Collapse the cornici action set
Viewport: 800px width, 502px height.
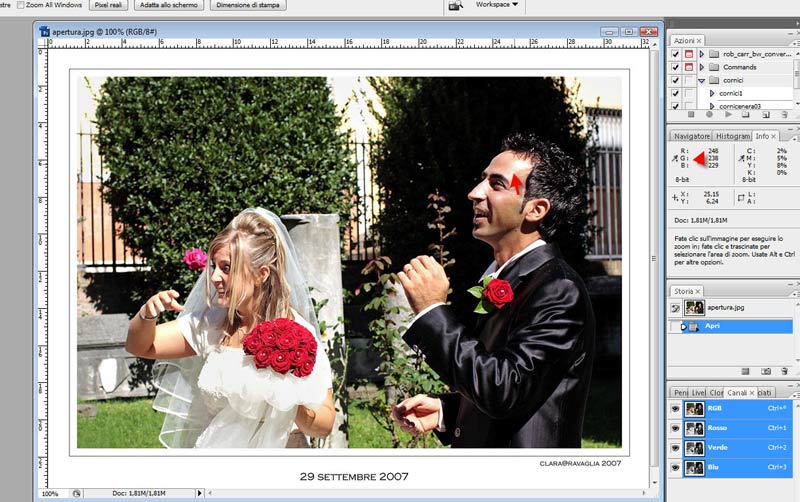coord(702,81)
